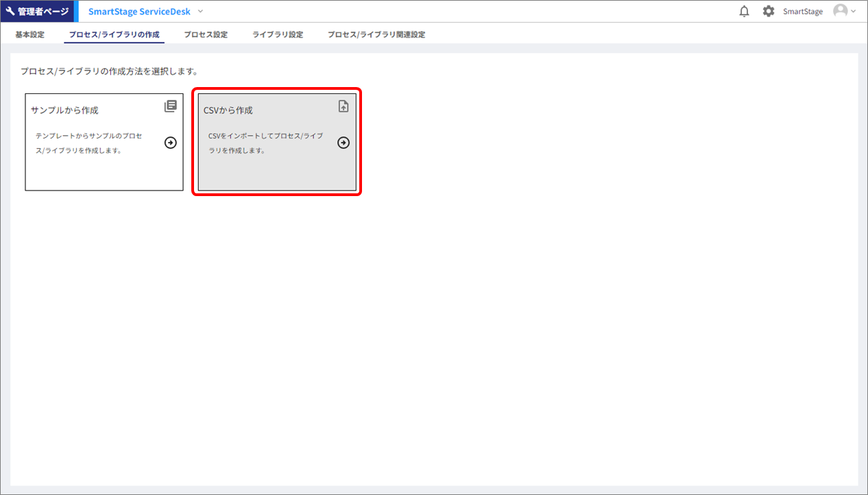Open the settings gear icon
The width and height of the screenshot is (868, 495).
click(768, 12)
